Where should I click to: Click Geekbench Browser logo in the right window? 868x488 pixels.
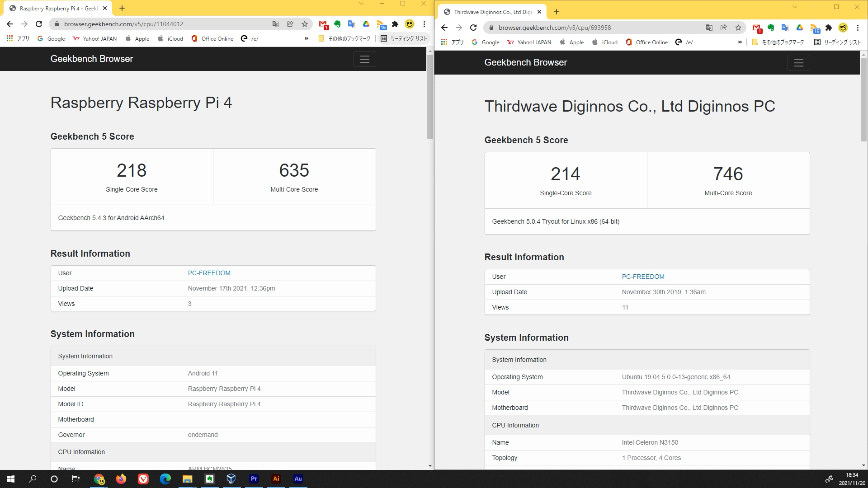(525, 62)
